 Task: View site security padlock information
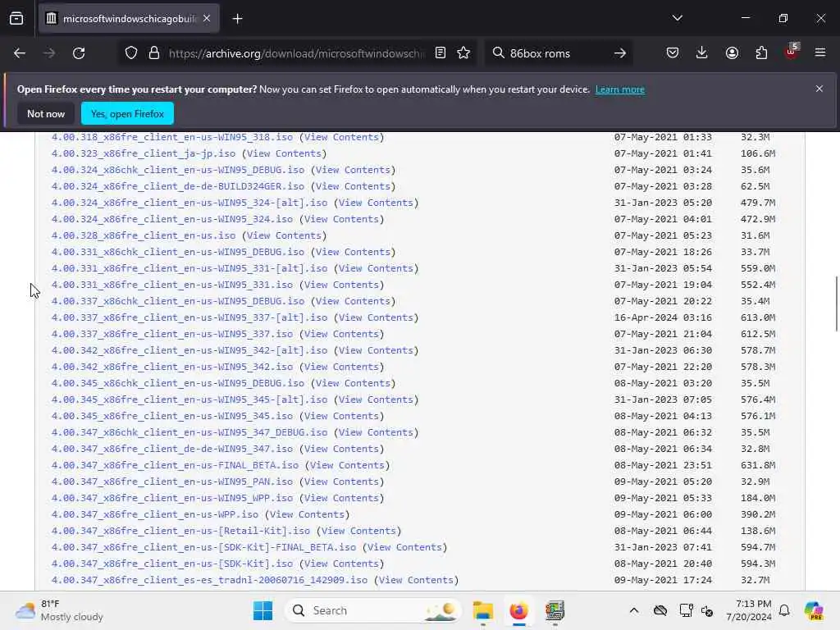[154, 53]
